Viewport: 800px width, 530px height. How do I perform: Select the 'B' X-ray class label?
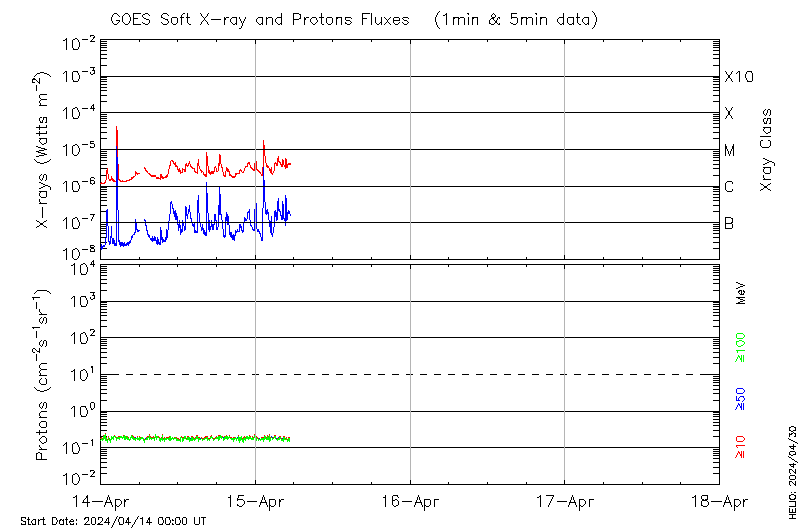point(729,223)
